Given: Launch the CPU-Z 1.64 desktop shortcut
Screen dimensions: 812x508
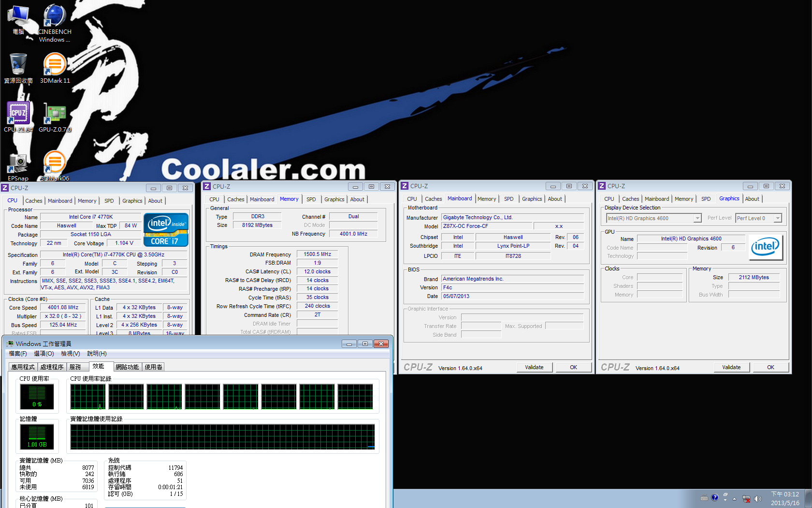Looking at the screenshot, I should (18, 117).
